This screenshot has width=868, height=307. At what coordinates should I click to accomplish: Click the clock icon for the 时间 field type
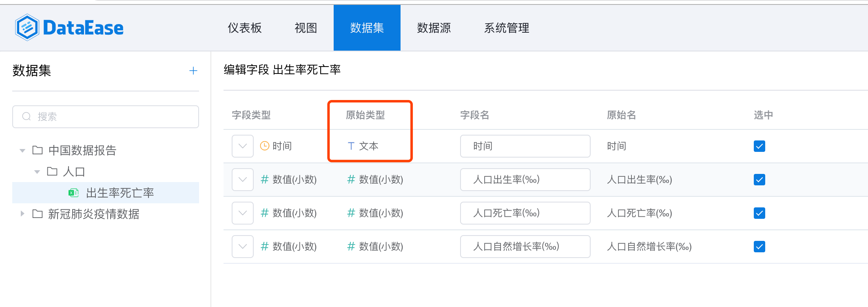265,146
